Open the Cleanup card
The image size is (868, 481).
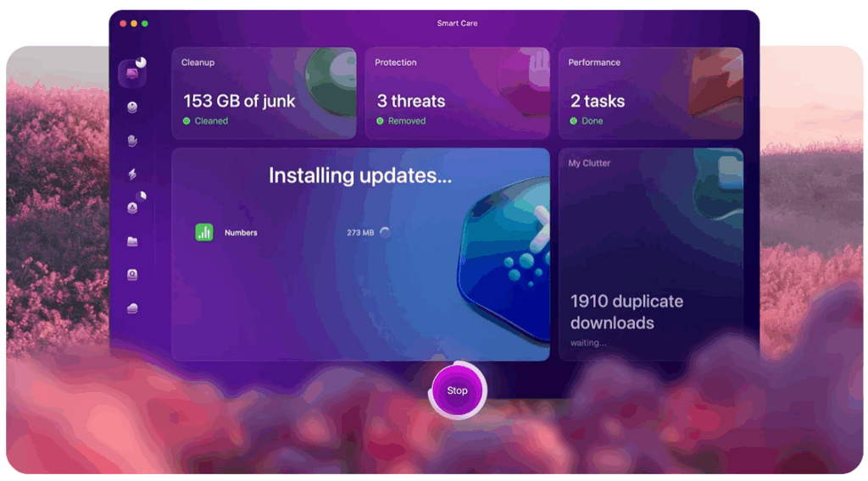[264, 93]
